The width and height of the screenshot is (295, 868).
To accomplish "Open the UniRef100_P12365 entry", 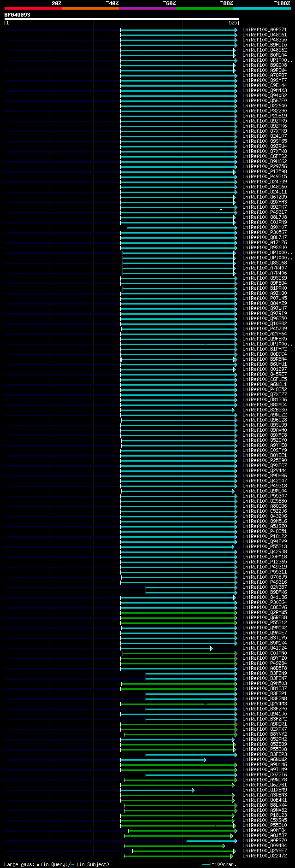I will [x=265, y=562].
